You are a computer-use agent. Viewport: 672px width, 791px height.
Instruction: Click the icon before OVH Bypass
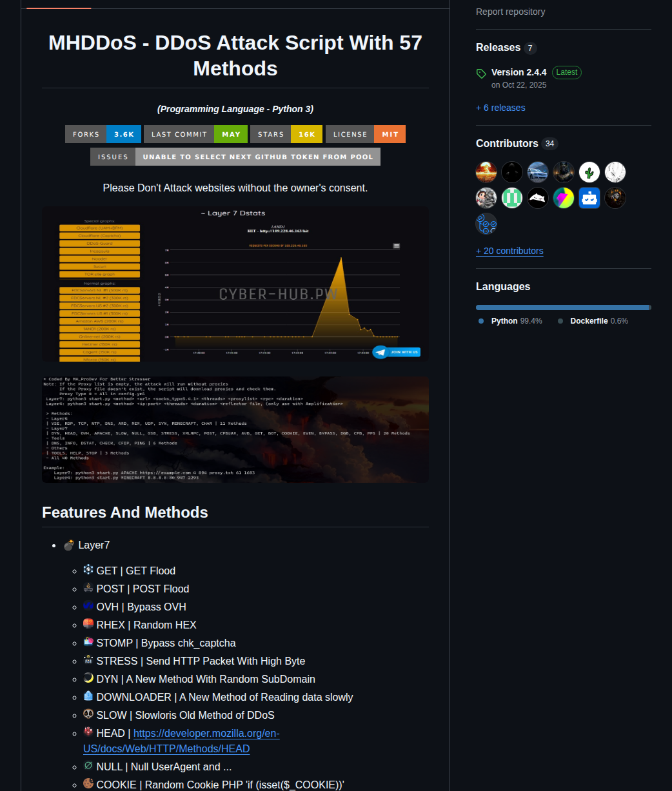click(88, 606)
